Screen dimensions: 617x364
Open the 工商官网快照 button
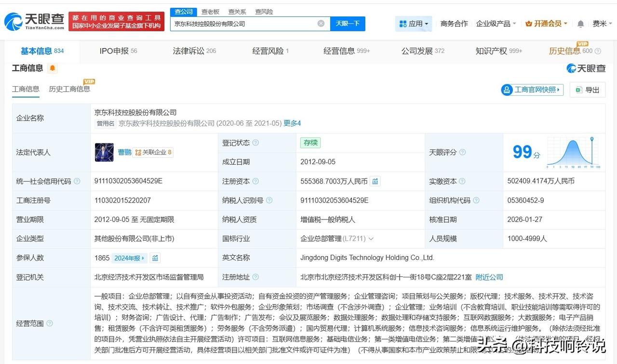tap(532, 90)
